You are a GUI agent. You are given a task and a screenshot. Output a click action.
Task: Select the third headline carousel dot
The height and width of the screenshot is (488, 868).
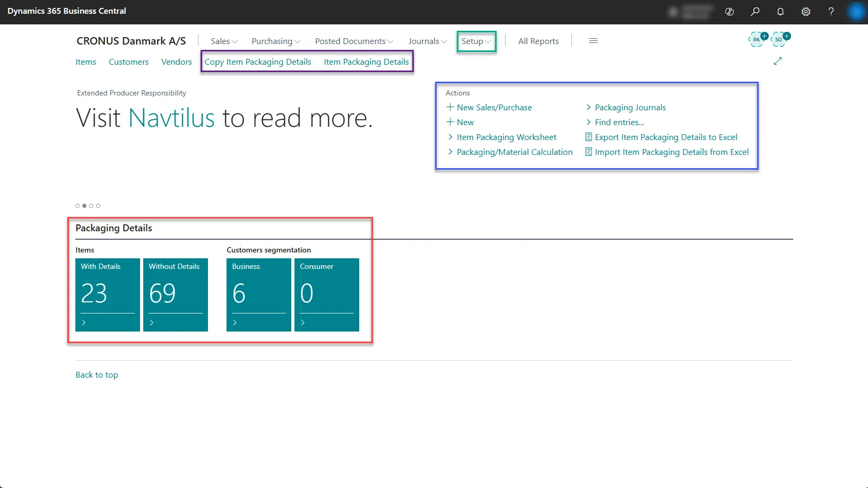coord(91,206)
